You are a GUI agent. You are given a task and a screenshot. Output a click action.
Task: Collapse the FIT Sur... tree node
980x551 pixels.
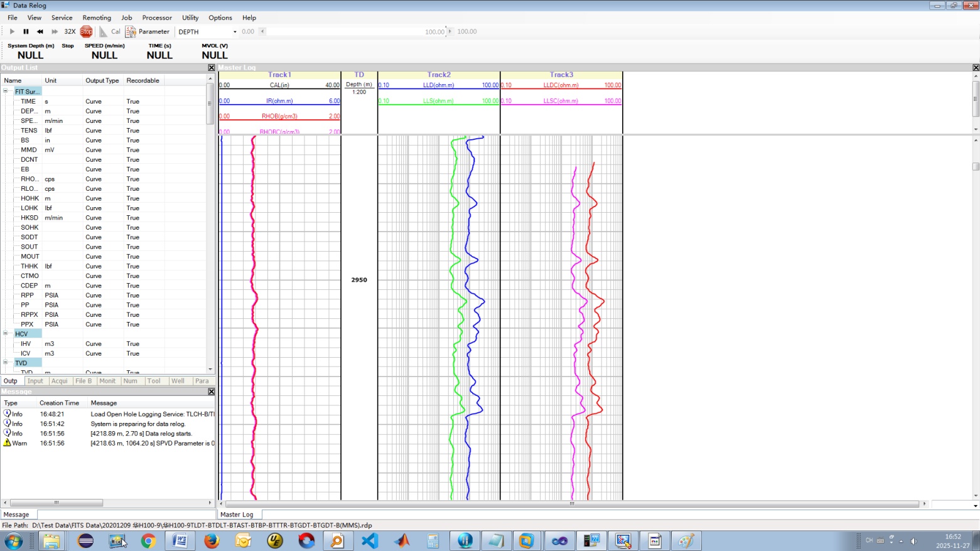pyautogui.click(x=6, y=92)
